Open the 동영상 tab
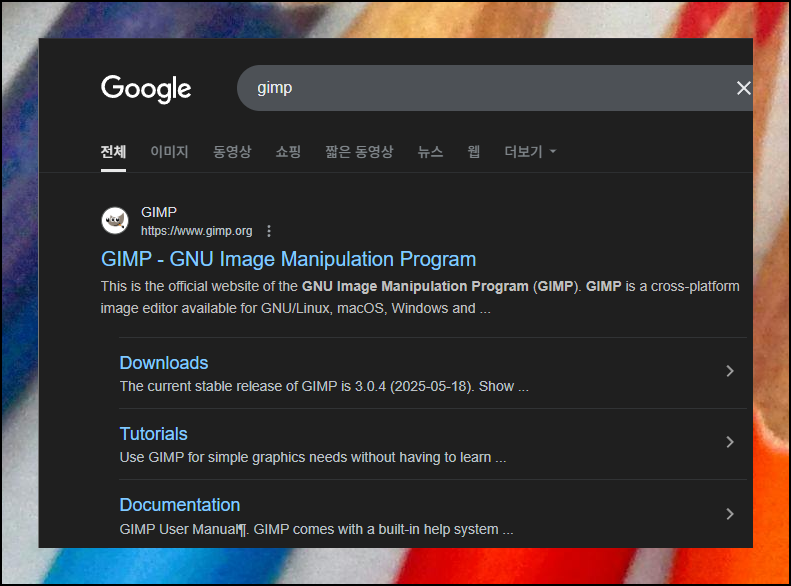 coord(232,152)
